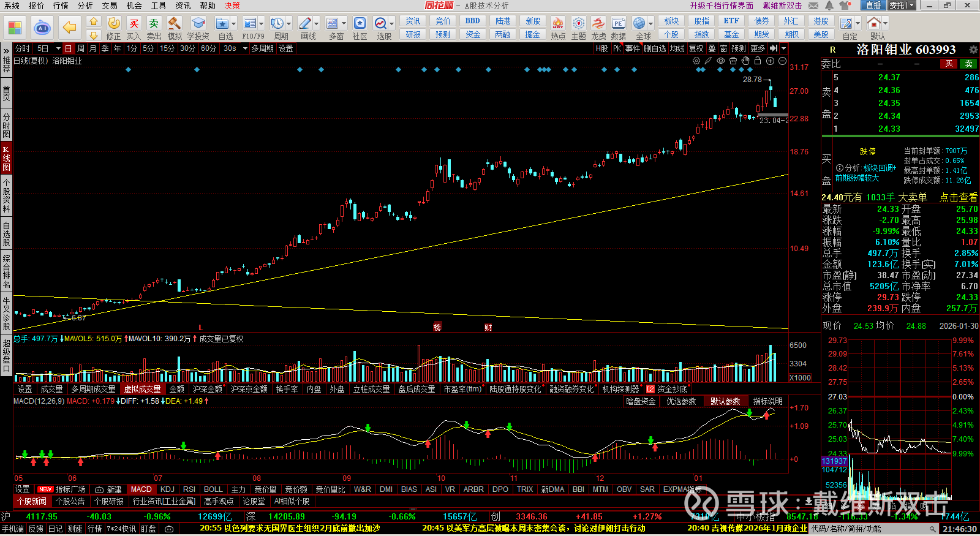Select the chart drawing pen icon
The height and width of the screenshot is (536, 980).
click(708, 61)
